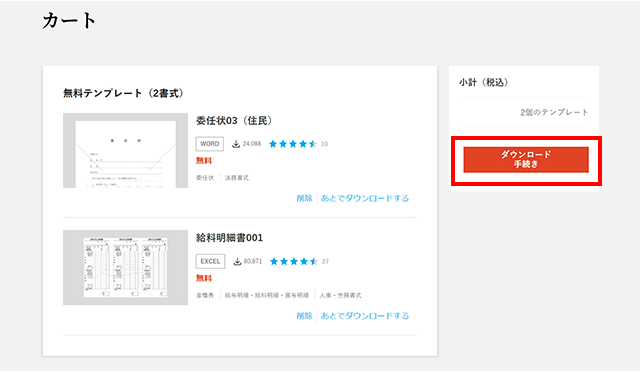Open the 給料明細書001 template thumbnail
Image resolution: width=640 pixels, height=372 pixels.
pyautogui.click(x=125, y=267)
